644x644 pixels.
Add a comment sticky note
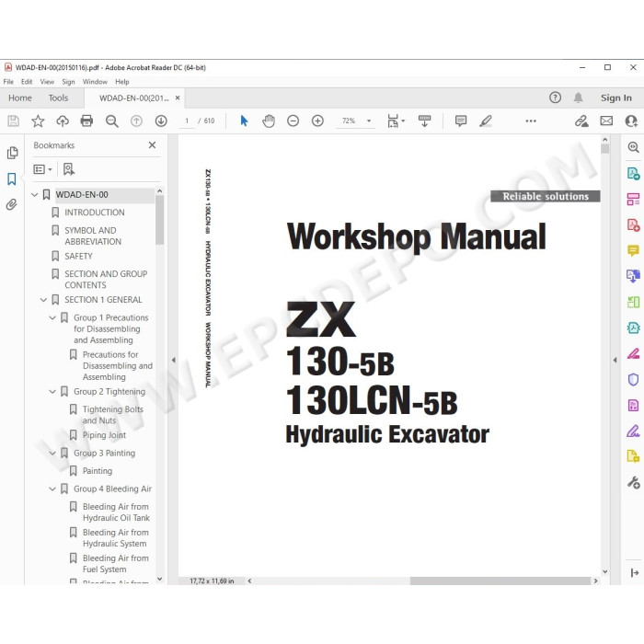pyautogui.click(x=461, y=121)
